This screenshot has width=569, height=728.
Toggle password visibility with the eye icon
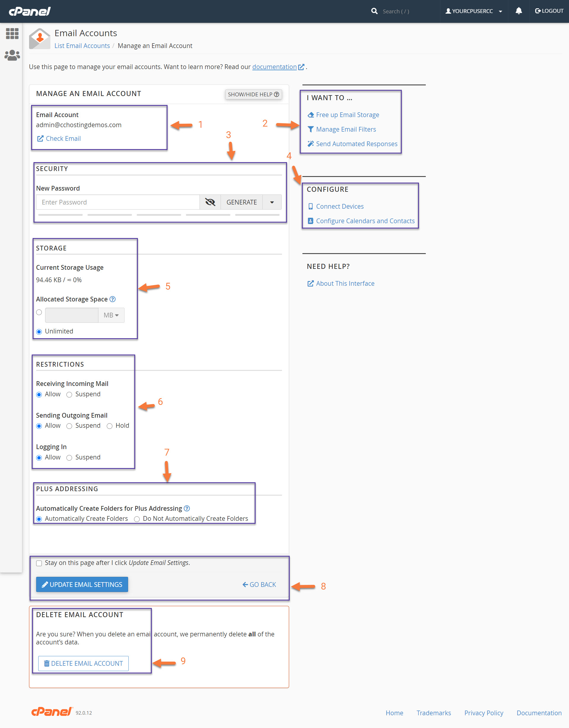[210, 202]
